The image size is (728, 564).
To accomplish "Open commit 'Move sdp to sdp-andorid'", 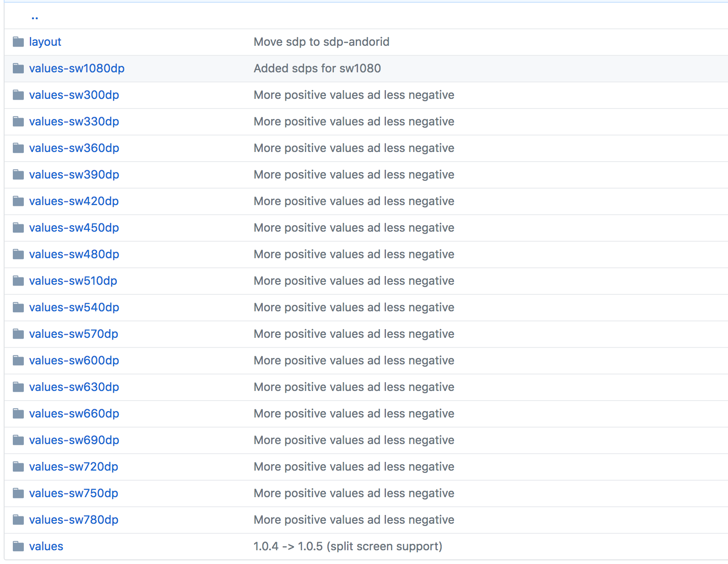I will coord(321,42).
